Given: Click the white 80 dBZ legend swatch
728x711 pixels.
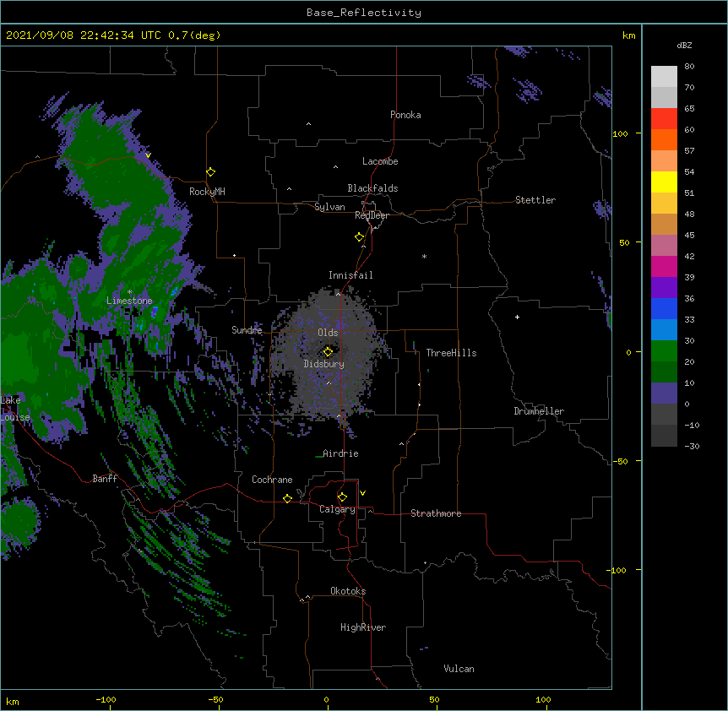Looking at the screenshot, I should tap(664, 77).
